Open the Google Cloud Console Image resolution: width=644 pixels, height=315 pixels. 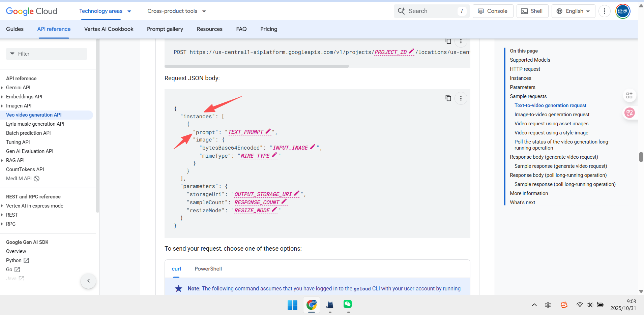(x=493, y=11)
